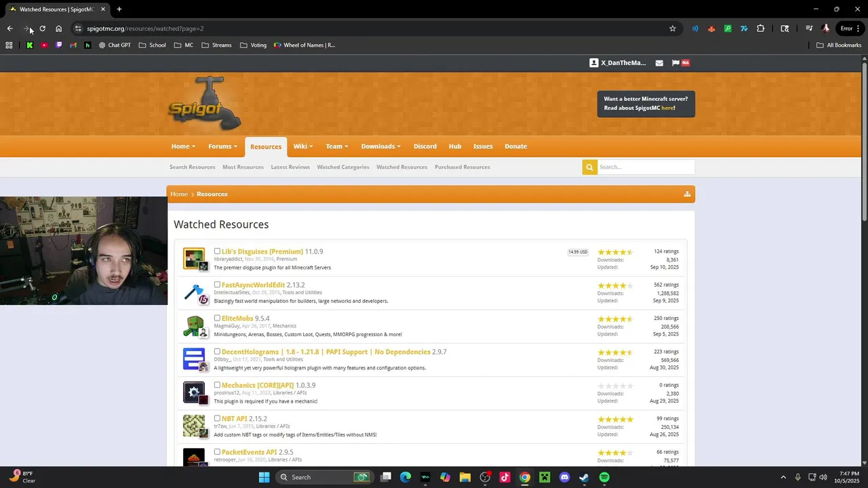
Task: Open File Explorer from the taskbar
Action: tap(465, 477)
